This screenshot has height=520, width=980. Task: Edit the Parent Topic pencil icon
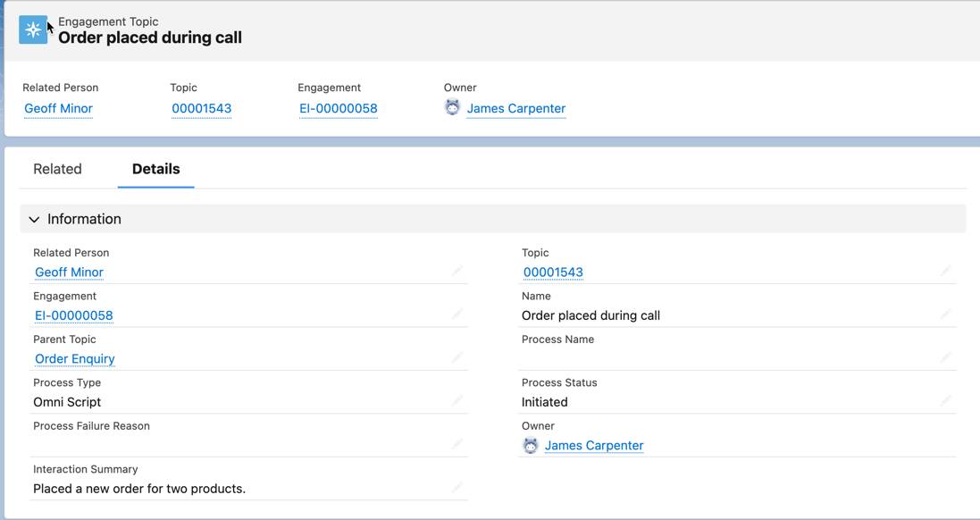click(x=456, y=356)
